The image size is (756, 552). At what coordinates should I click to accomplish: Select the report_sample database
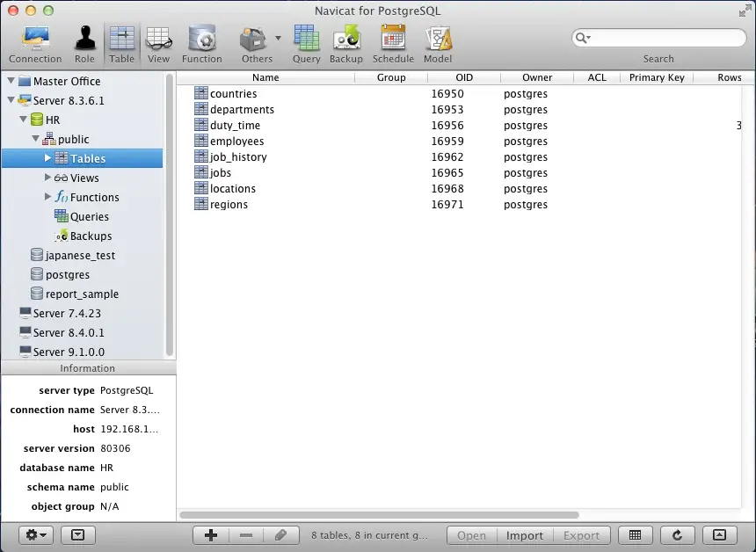[x=74, y=294]
